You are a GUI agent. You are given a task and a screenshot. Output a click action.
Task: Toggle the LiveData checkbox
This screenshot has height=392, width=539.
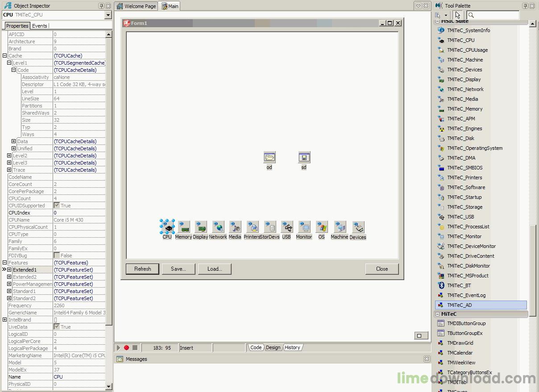coord(57,327)
